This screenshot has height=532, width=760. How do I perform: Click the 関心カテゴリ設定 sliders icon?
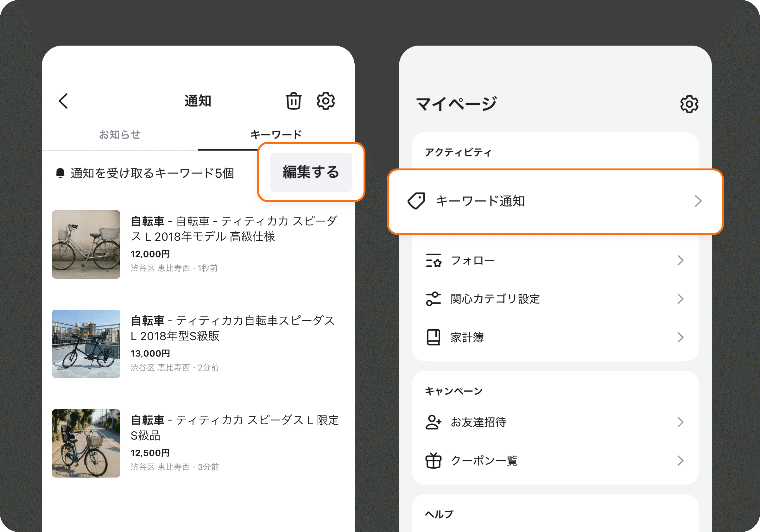[433, 299]
